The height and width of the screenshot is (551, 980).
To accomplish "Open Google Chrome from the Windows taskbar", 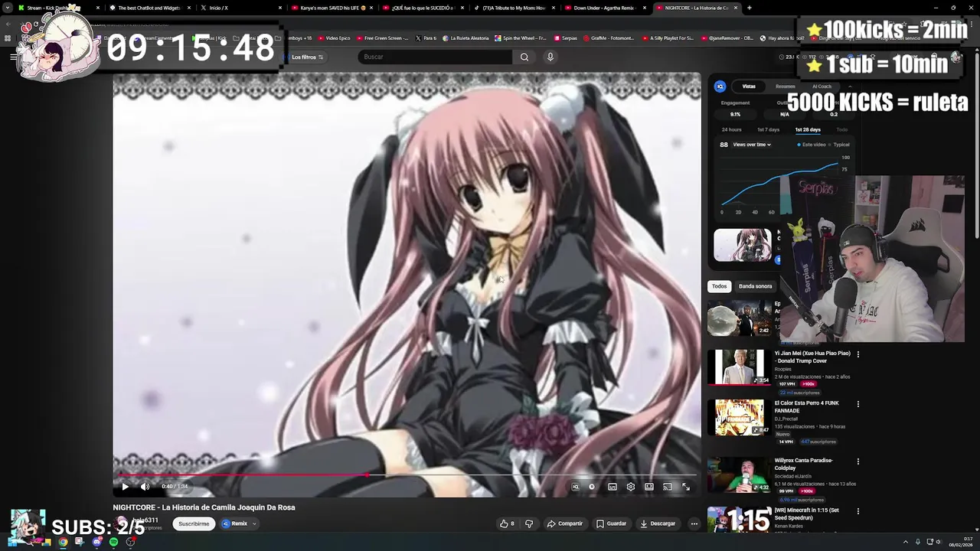I will point(63,543).
